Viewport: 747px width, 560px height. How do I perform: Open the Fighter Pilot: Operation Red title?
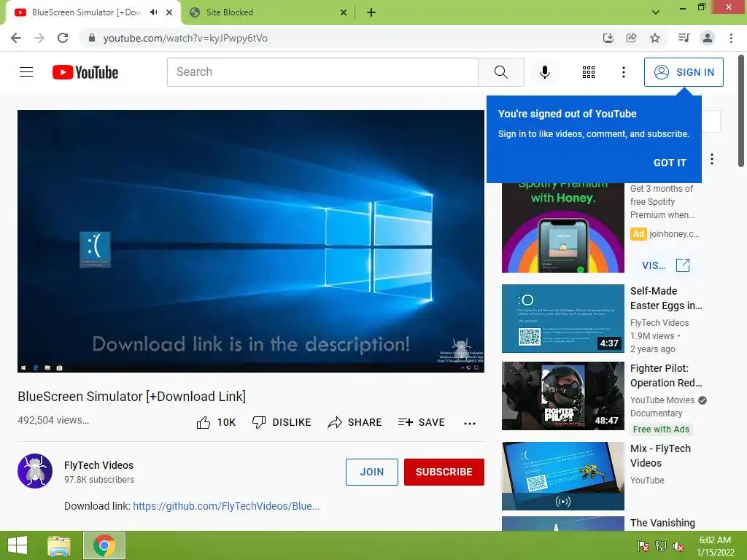pos(666,376)
